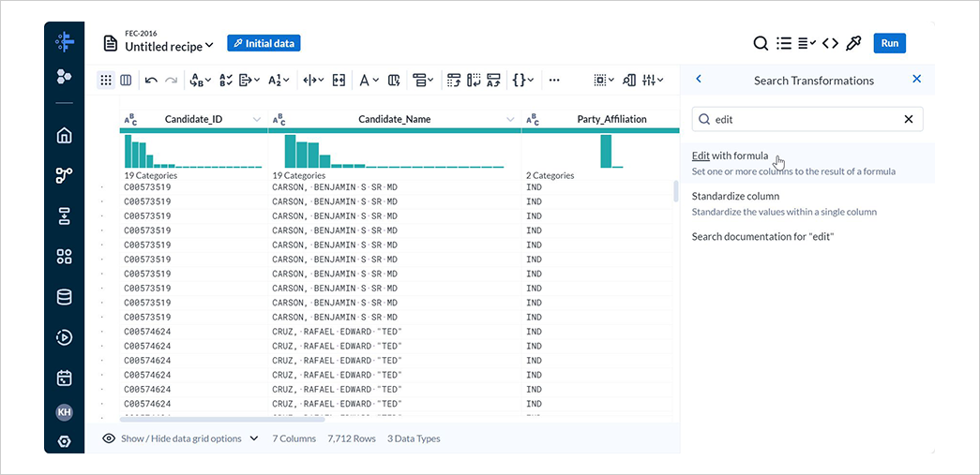Change Candidate_ID column data type icon
Screen dimensions: 980x475
[130, 119]
